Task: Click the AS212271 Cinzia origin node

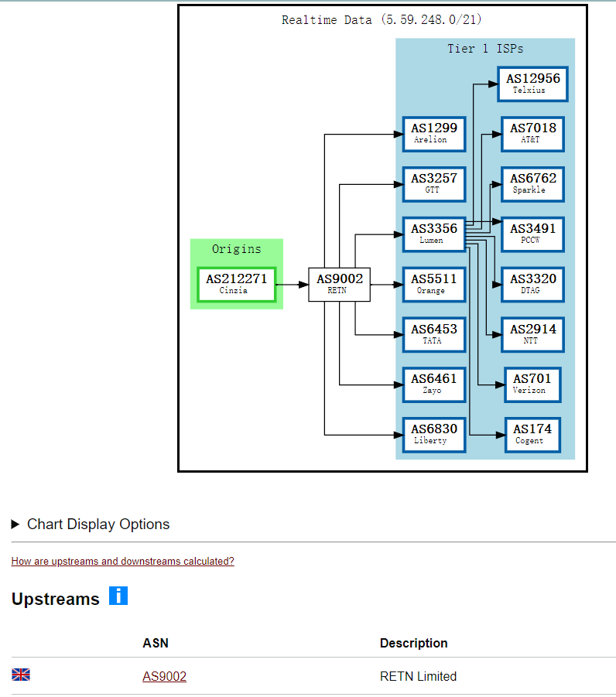Action: [x=237, y=285]
